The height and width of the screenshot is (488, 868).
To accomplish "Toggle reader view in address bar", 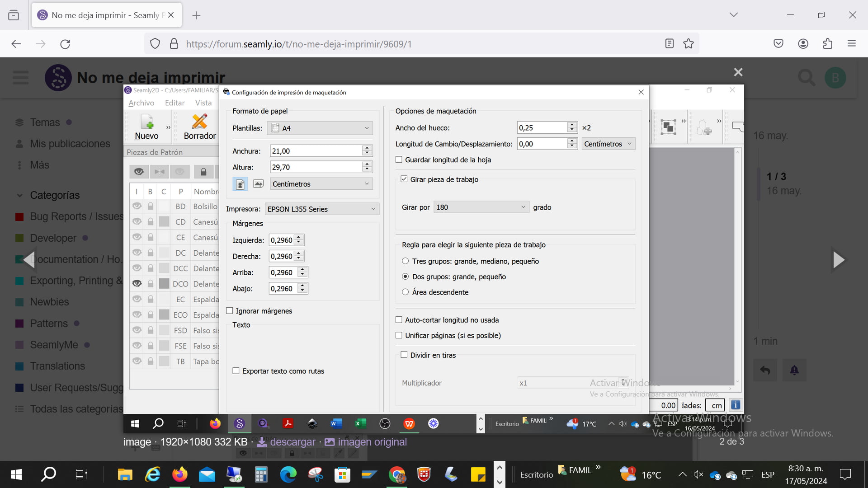I will pyautogui.click(x=670, y=44).
